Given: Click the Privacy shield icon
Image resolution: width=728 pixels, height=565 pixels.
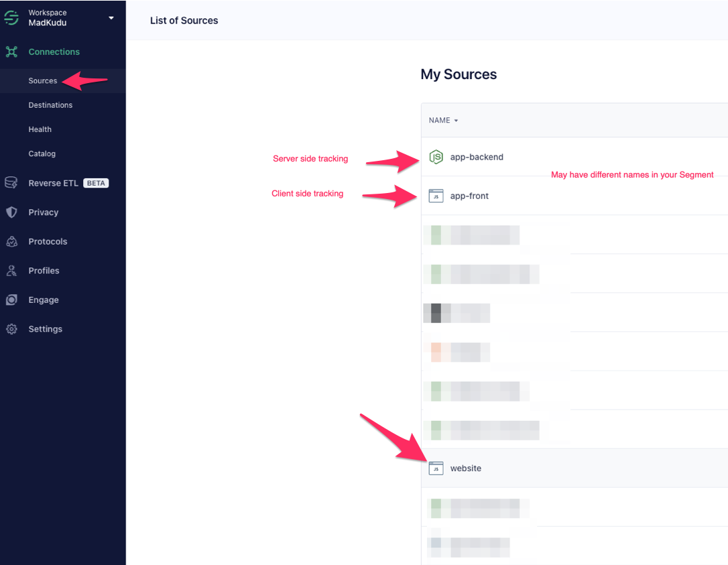Looking at the screenshot, I should click(11, 212).
